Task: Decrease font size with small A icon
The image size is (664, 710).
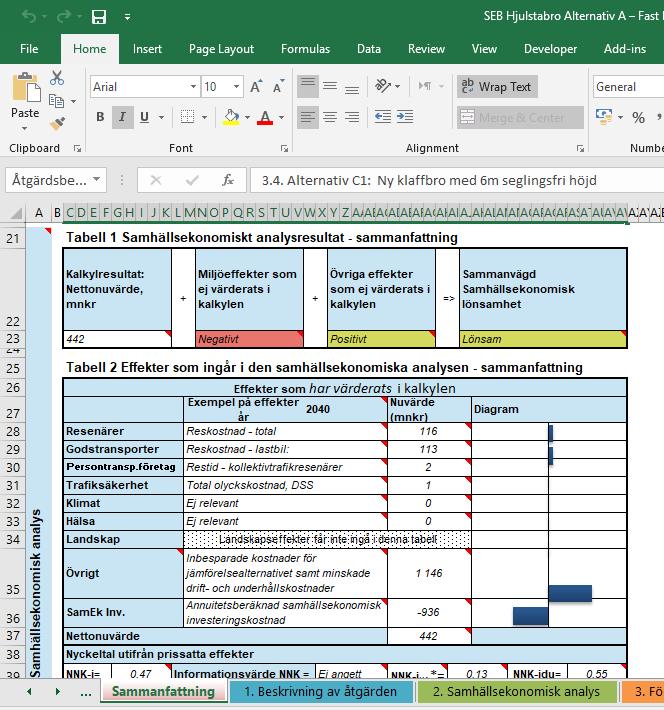Action: [x=279, y=86]
